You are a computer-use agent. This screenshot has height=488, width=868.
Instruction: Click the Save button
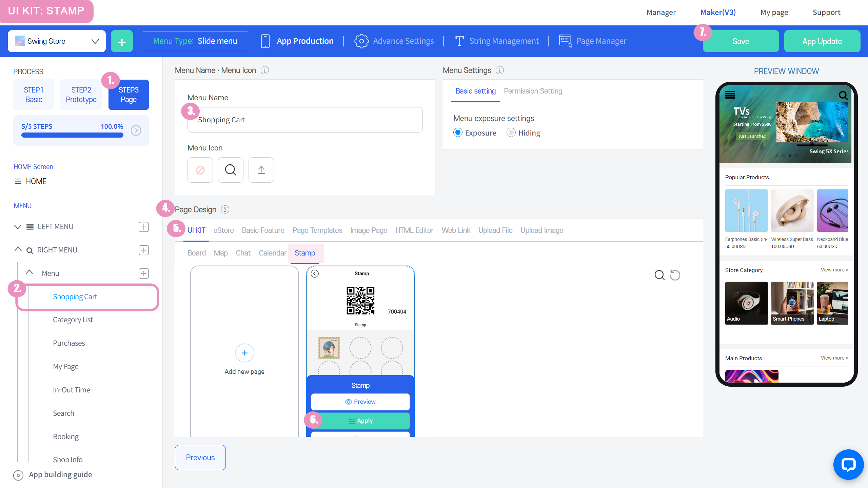[741, 41]
